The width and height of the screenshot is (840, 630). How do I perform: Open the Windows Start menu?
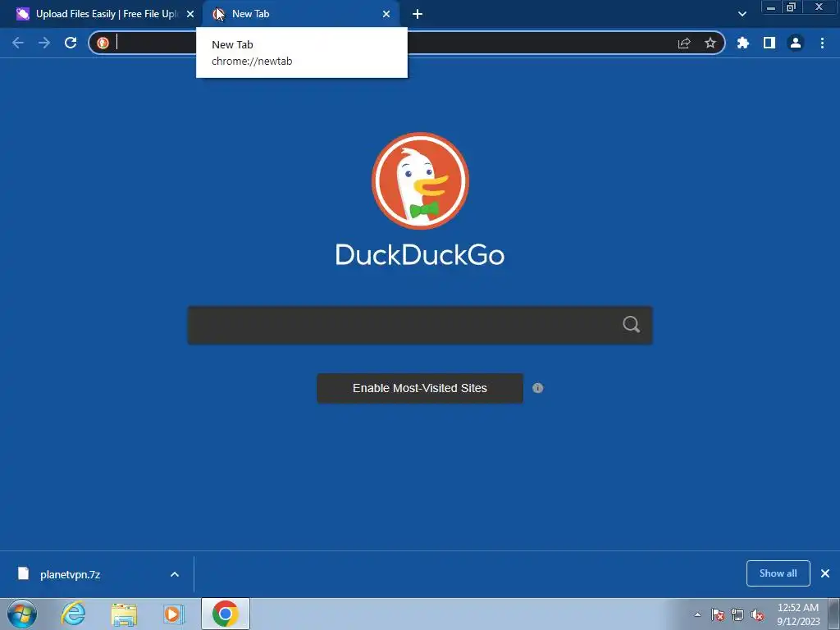tap(22, 614)
